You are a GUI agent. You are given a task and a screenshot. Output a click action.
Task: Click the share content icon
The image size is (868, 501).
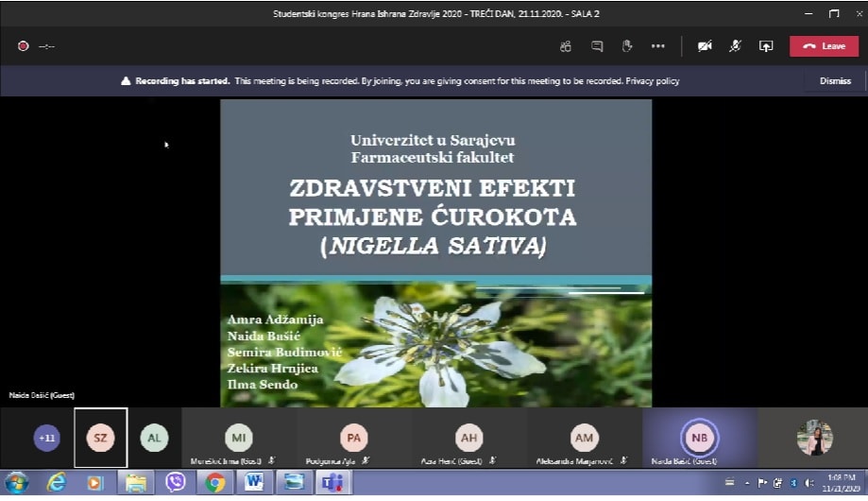click(766, 45)
